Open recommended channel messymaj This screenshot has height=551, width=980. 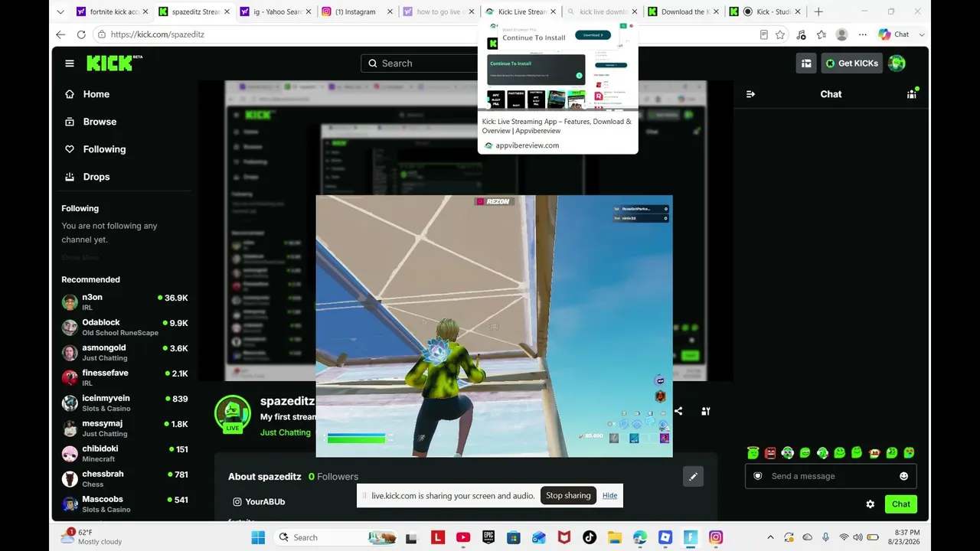pos(125,428)
